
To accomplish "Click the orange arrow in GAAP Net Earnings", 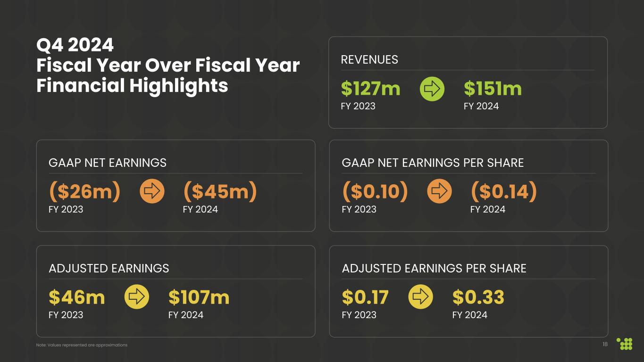I will (x=152, y=192).
